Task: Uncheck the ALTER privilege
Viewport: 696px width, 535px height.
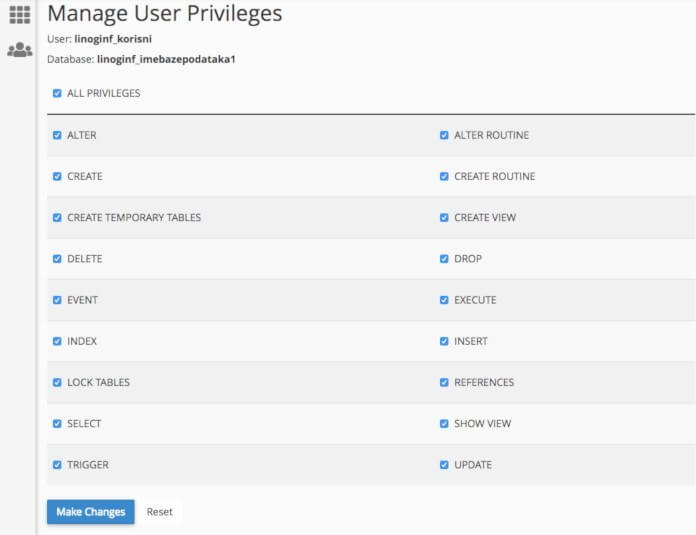Action: 57,135
